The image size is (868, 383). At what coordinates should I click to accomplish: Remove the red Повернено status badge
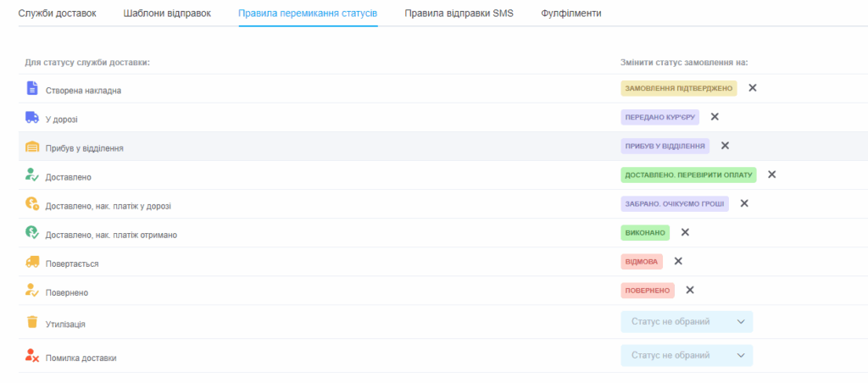click(690, 290)
